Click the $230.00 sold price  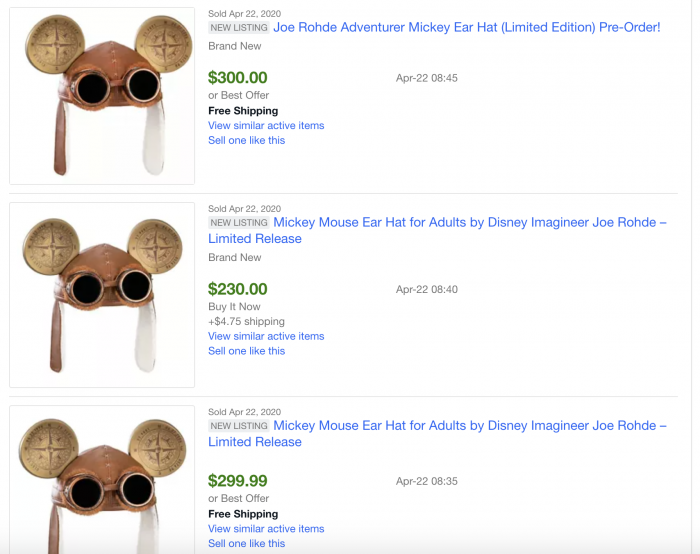(x=238, y=289)
